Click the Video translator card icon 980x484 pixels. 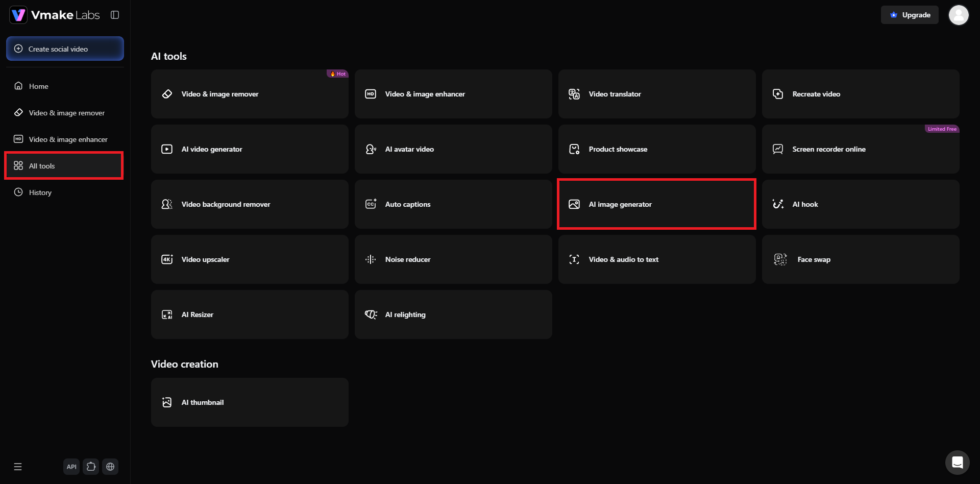[x=574, y=94]
